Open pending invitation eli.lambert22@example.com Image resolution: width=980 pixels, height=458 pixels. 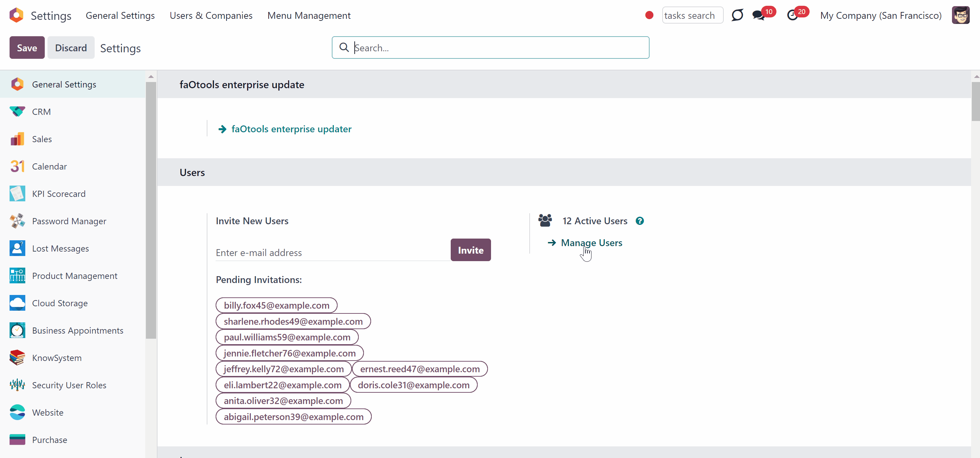click(x=282, y=385)
